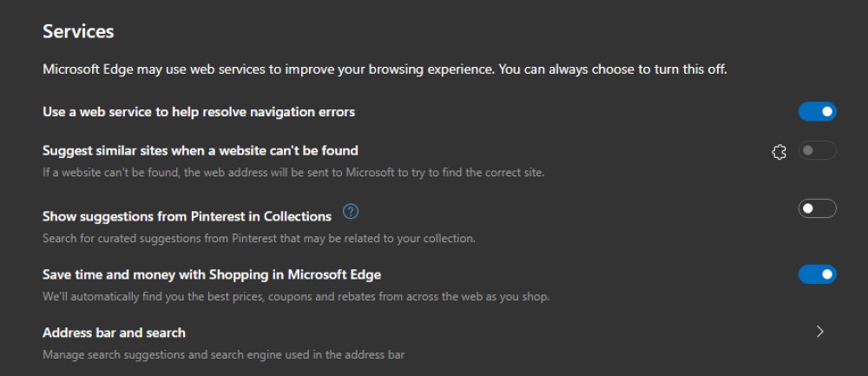The image size is (868, 376).
Task: Click 'Suggest similar sites when a website' label
Action: (201, 150)
